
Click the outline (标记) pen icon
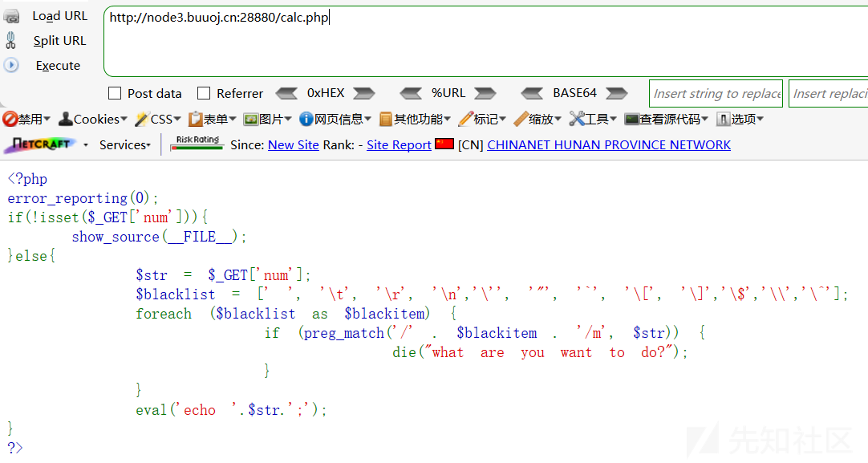pos(465,119)
